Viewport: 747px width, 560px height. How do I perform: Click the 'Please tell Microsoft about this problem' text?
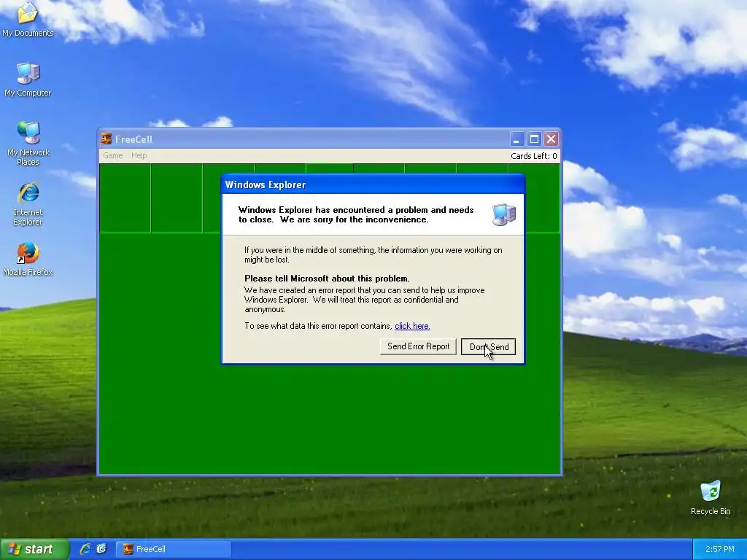click(327, 279)
